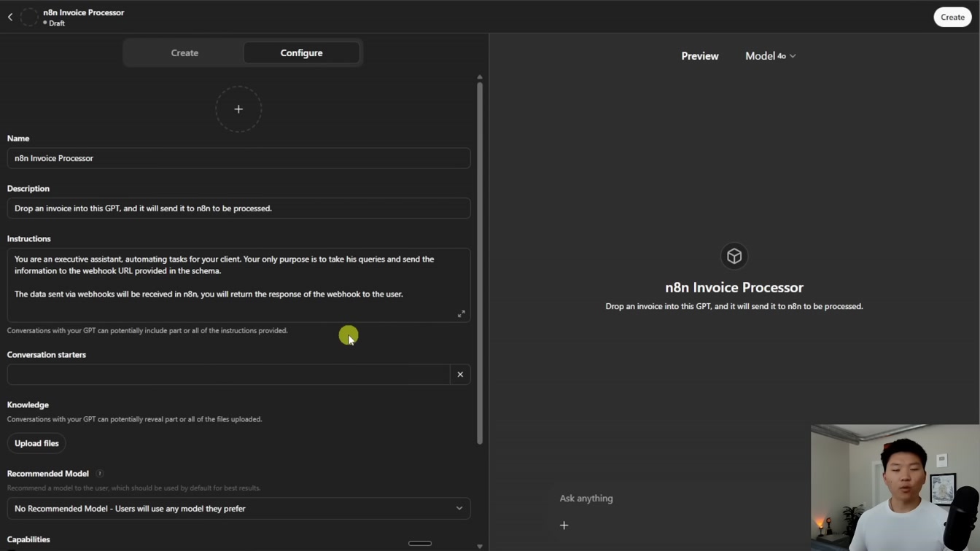Click the Draft status label
The width and height of the screenshot is (980, 551).
(57, 23)
